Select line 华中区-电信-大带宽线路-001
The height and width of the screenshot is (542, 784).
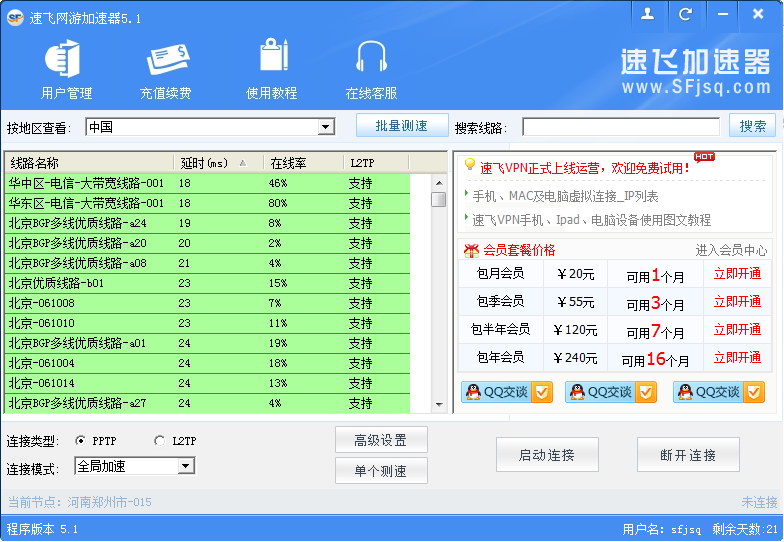[207, 183]
